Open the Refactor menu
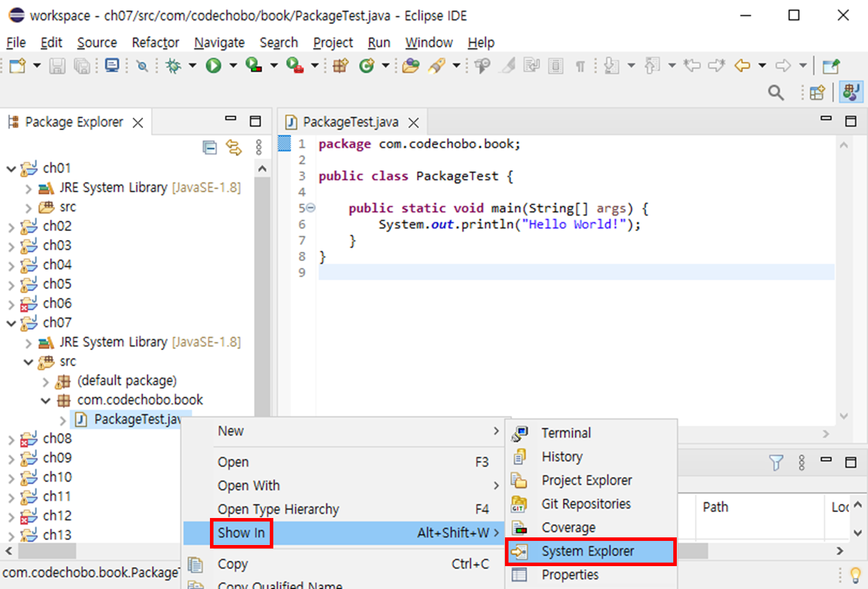868x589 pixels. coord(155,43)
